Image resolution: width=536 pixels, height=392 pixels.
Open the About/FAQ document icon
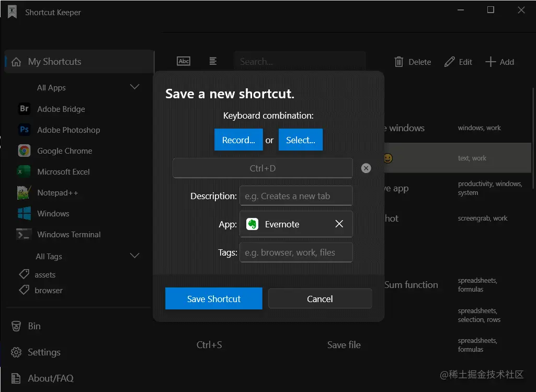click(x=16, y=378)
